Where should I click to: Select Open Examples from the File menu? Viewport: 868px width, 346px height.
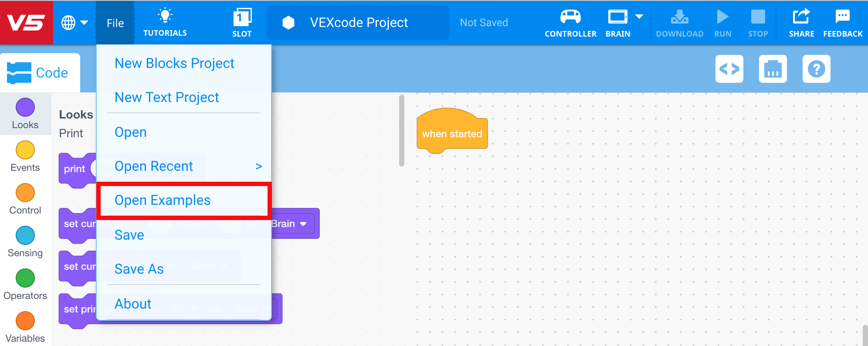coord(162,200)
